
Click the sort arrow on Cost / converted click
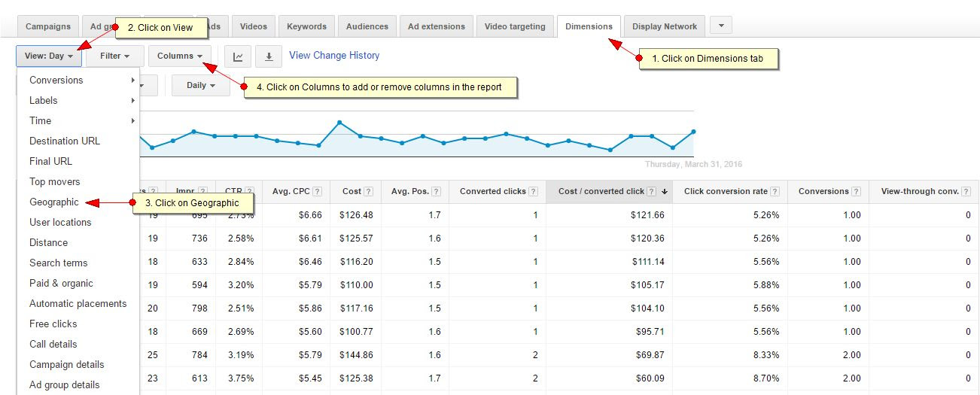pyautogui.click(x=665, y=191)
